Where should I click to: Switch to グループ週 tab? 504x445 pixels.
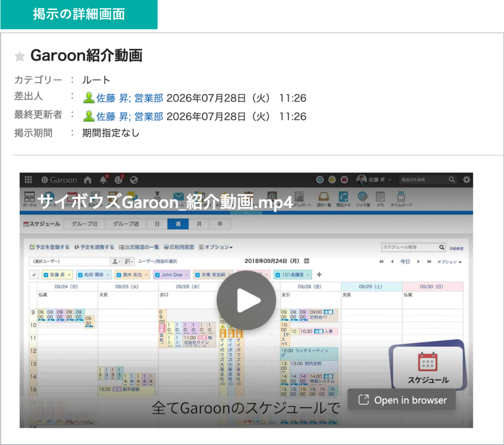tap(126, 224)
